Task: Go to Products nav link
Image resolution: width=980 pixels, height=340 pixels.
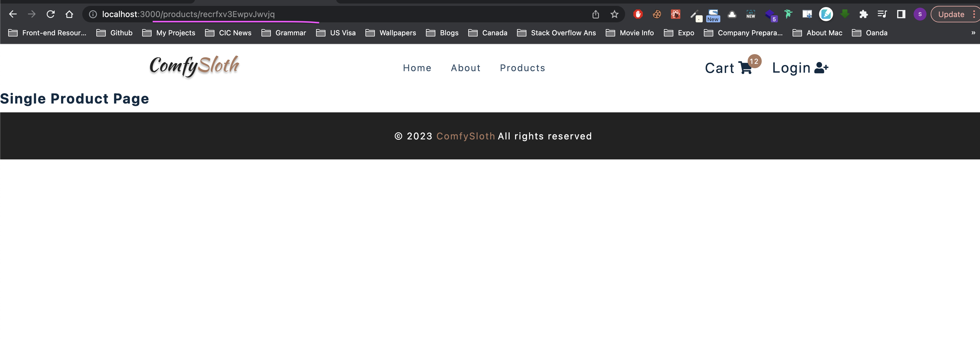Action: 522,68
